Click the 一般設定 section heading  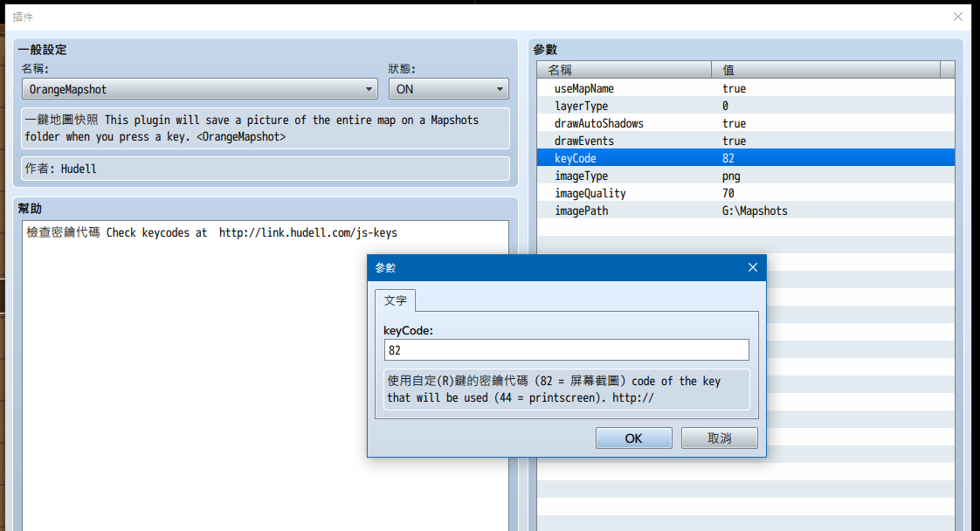click(x=43, y=50)
